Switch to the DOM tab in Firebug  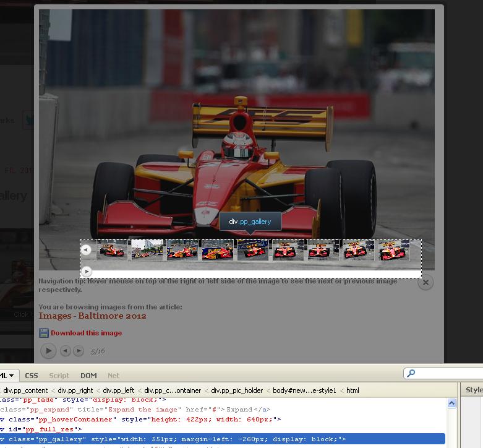pos(88,376)
